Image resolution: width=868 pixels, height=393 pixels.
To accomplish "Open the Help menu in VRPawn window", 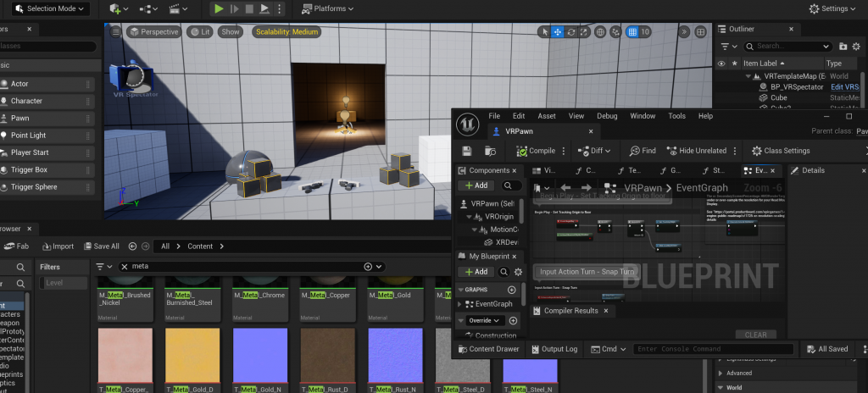I will pos(706,116).
